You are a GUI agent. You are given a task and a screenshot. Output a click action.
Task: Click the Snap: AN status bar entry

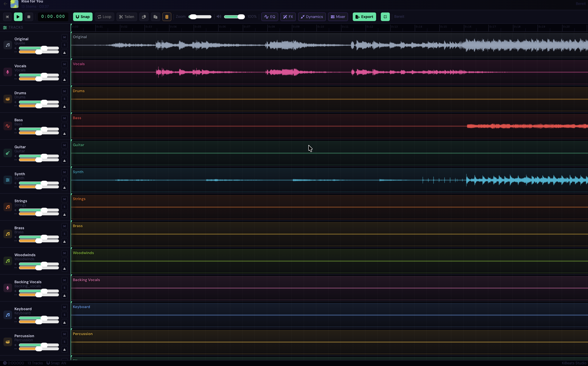56,363
